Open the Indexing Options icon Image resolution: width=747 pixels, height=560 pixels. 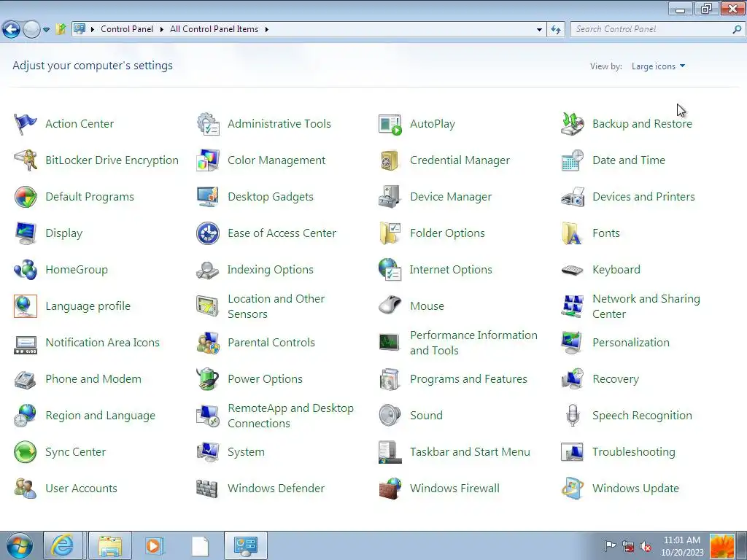(208, 270)
